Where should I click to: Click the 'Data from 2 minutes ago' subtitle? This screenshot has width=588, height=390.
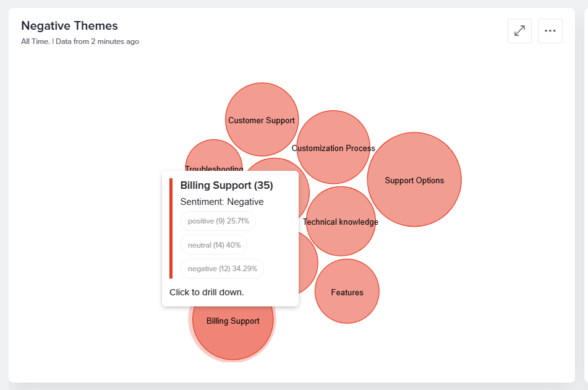[x=97, y=41]
